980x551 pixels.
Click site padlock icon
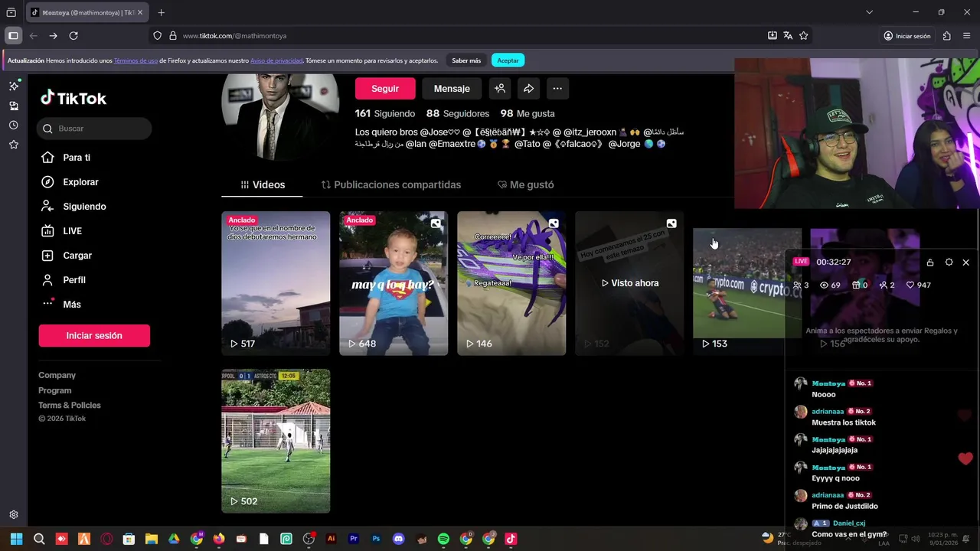(x=173, y=35)
